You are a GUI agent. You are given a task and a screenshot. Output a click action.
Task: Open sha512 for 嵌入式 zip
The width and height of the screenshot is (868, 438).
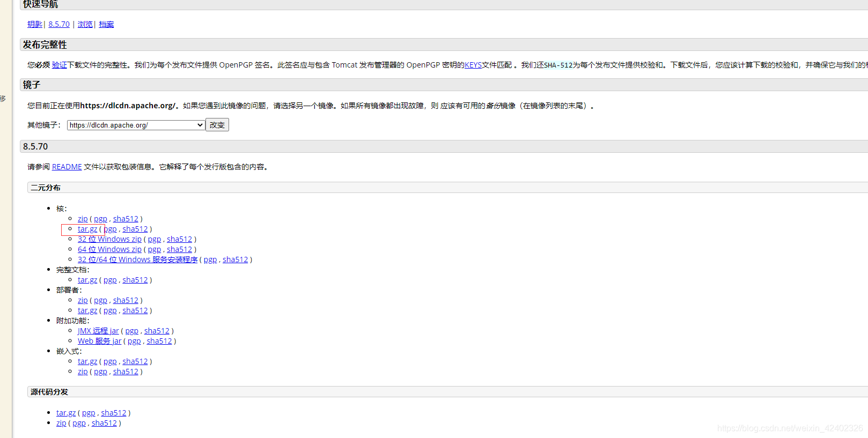pos(126,372)
